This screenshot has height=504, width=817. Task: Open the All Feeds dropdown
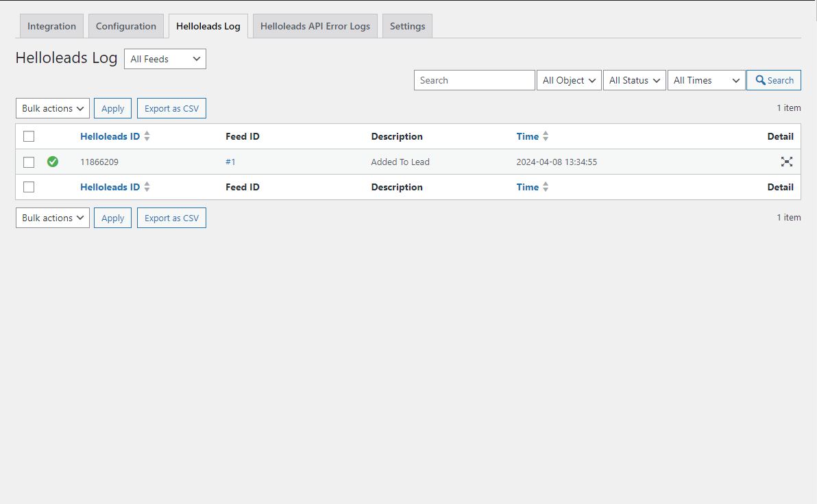tap(165, 59)
